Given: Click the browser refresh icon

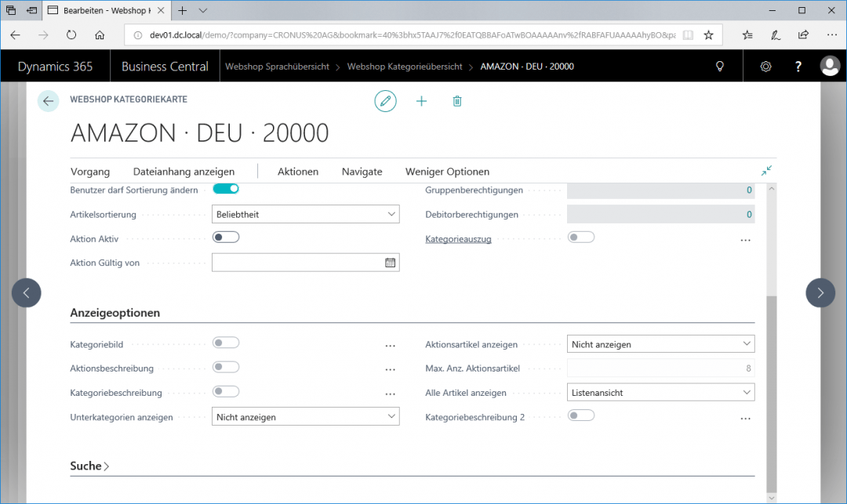Looking at the screenshot, I should pyautogui.click(x=71, y=35).
